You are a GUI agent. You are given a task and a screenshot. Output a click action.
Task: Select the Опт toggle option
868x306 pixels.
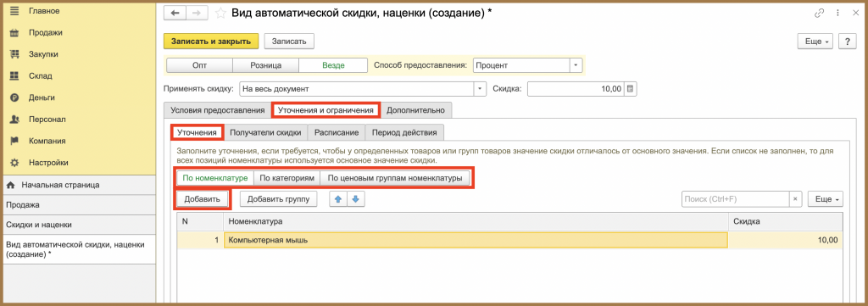[200, 65]
